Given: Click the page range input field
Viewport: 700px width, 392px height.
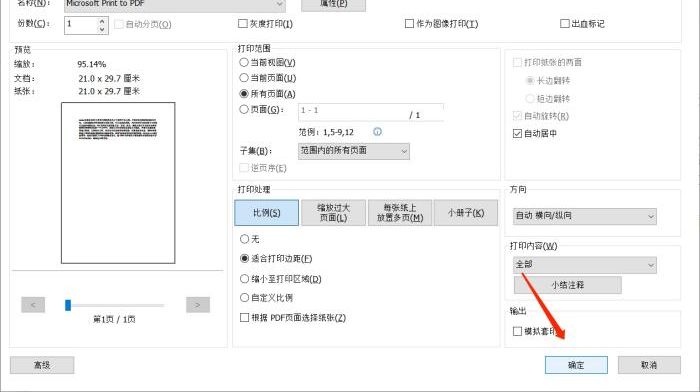Looking at the screenshot, I should tap(371, 112).
